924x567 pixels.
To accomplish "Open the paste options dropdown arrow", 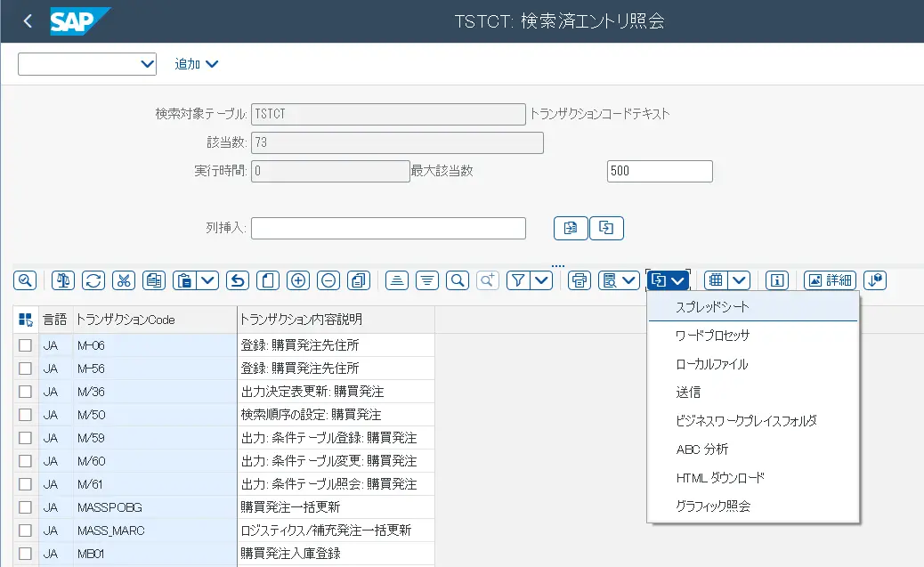I will (208, 280).
